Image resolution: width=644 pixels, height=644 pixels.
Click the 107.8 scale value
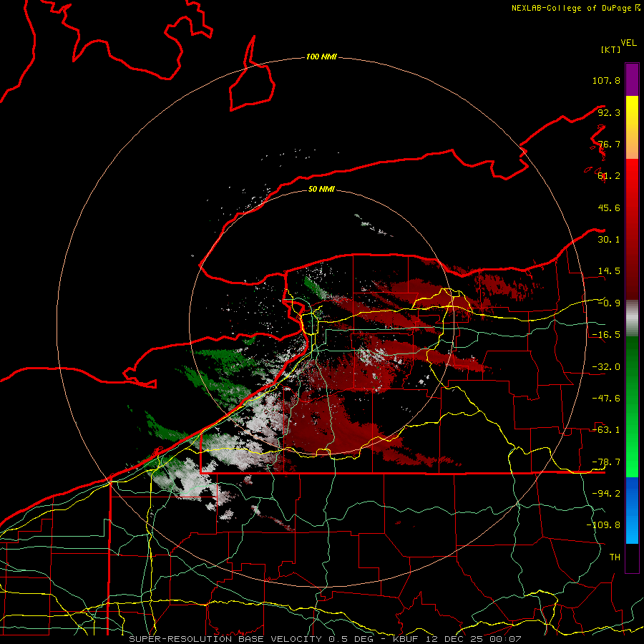tap(606, 80)
